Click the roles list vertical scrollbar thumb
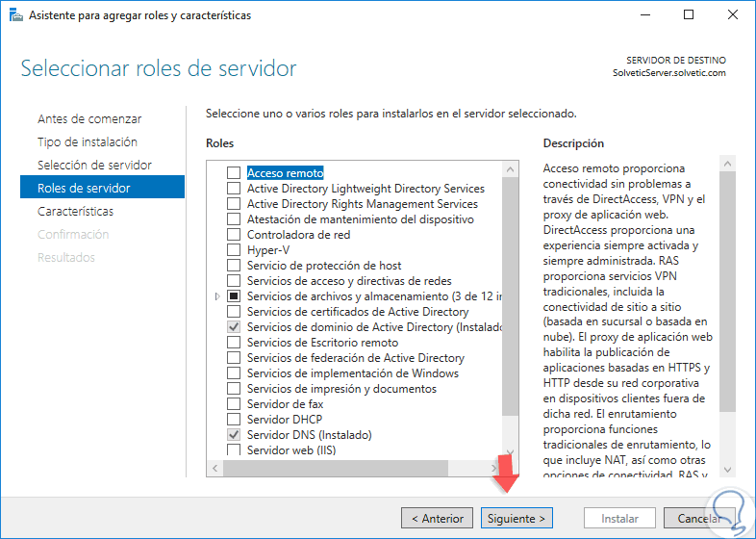The image size is (756, 539). click(x=510, y=295)
